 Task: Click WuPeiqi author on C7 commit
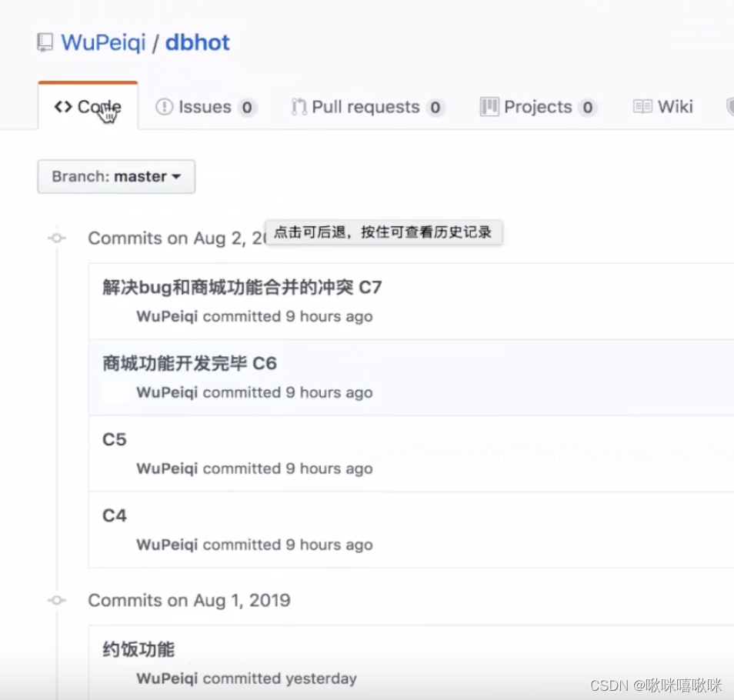pyautogui.click(x=167, y=317)
